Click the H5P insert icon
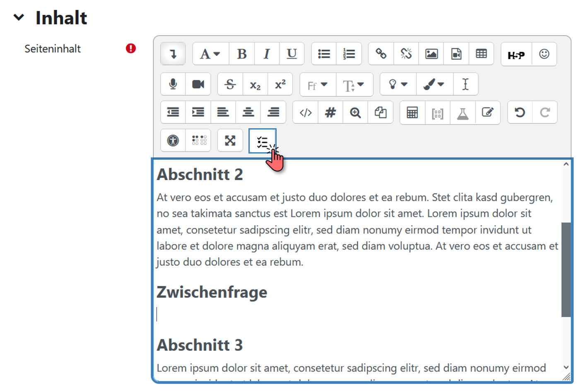588x391 pixels. [516, 54]
